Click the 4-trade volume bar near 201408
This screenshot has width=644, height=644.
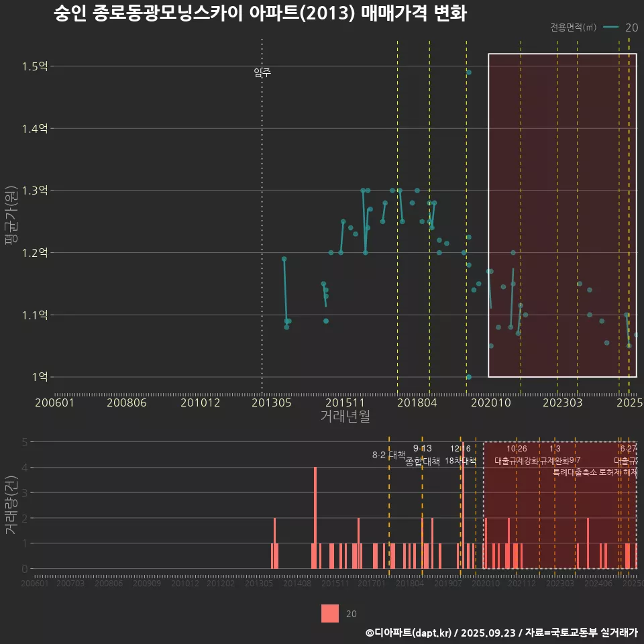tap(315, 517)
